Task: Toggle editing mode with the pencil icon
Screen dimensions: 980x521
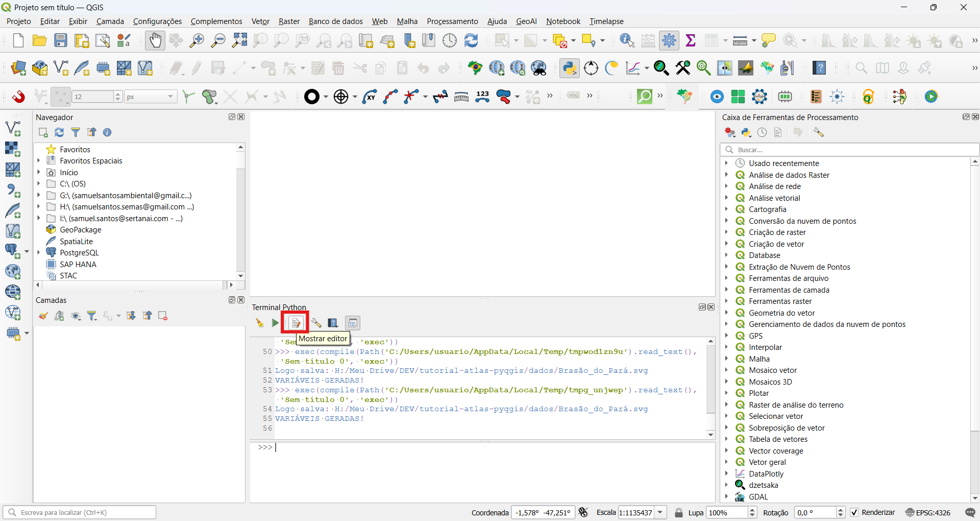Action: point(196,68)
